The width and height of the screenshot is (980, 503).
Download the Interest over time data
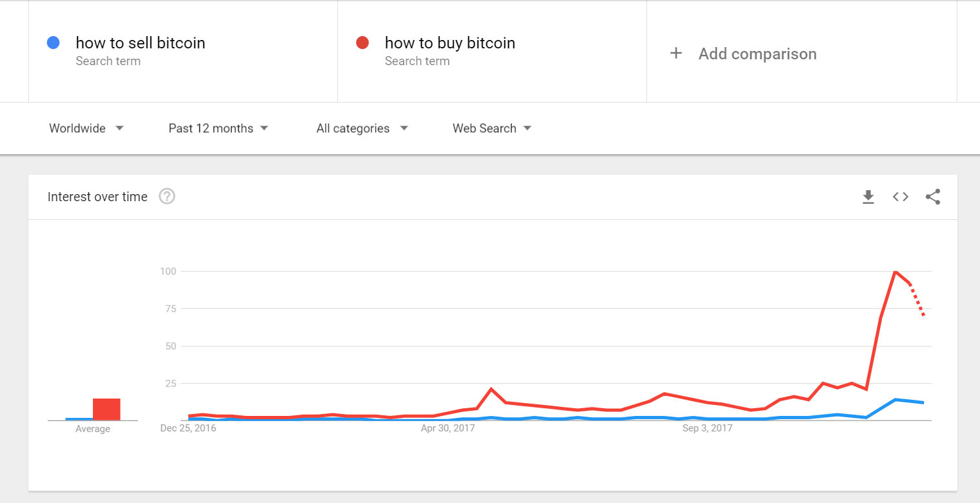pyautogui.click(x=868, y=197)
